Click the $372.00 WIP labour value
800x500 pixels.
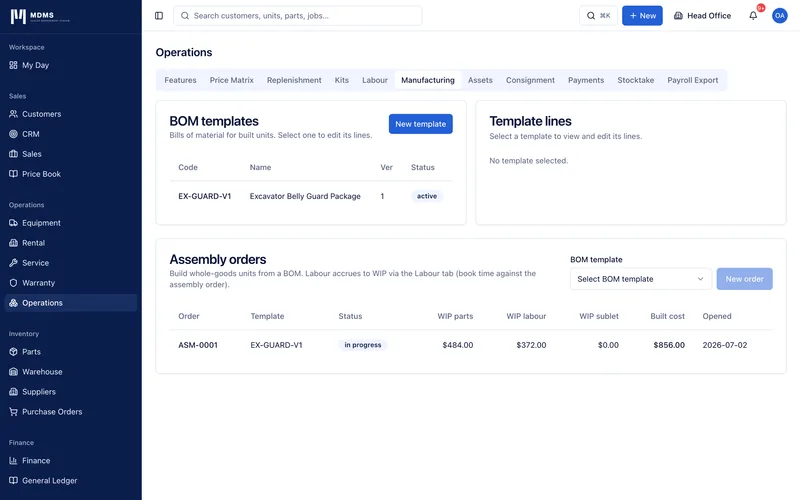[531, 345]
